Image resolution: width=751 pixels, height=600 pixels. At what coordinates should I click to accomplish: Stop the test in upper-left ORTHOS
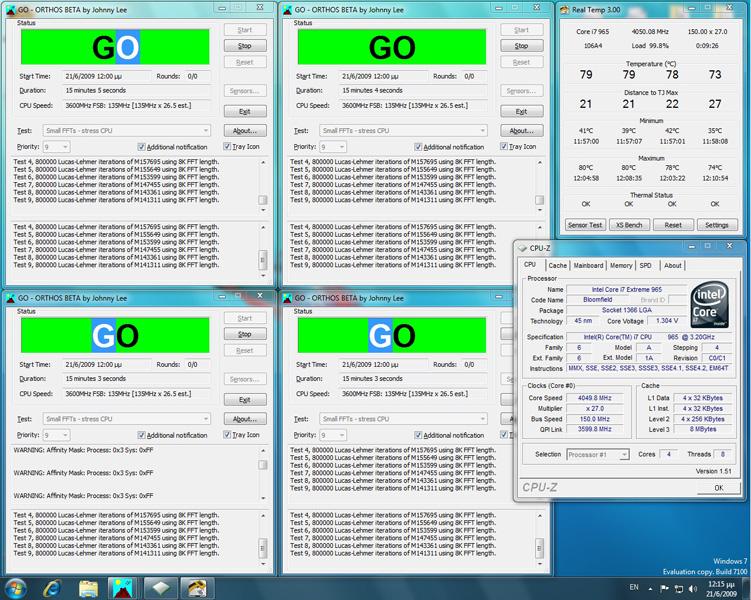point(245,46)
